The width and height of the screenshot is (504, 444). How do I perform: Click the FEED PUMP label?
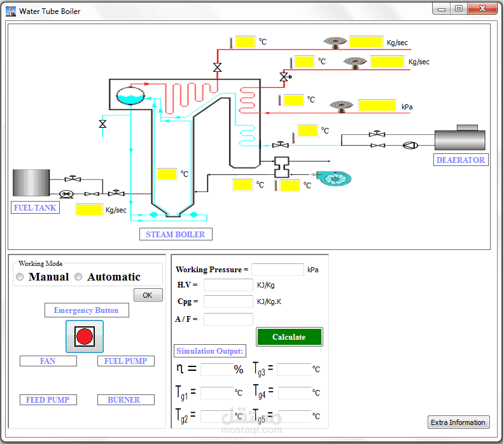click(48, 399)
